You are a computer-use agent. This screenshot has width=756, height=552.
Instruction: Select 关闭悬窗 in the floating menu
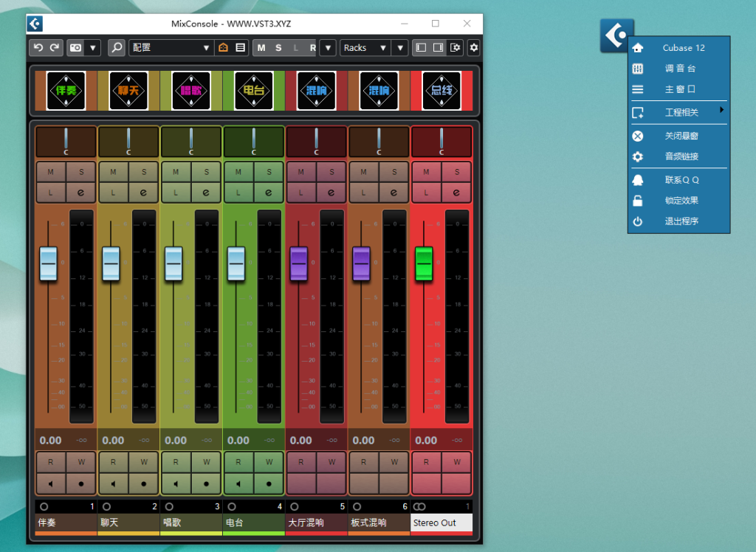679,136
